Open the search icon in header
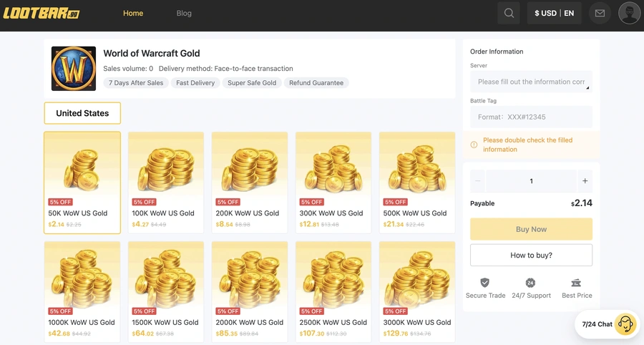 [509, 13]
